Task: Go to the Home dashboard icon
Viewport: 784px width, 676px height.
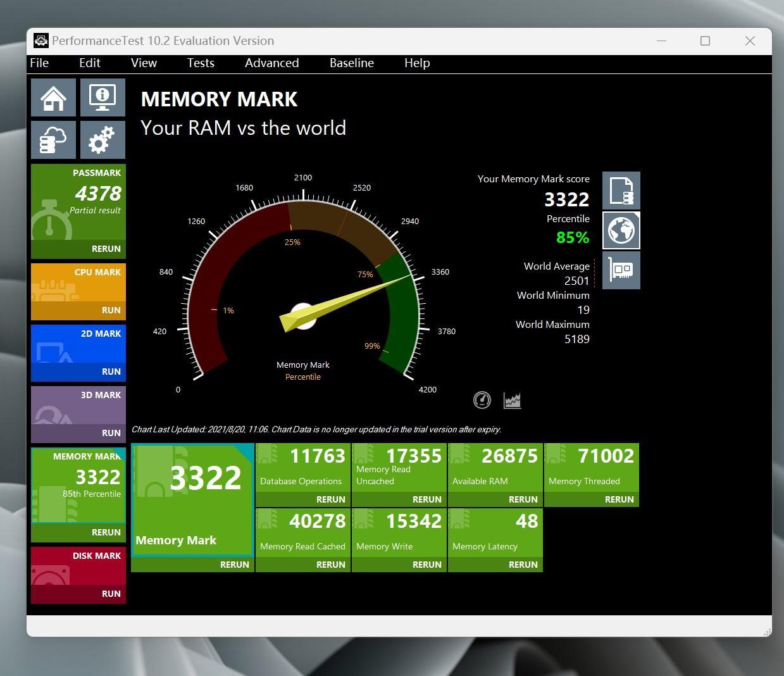Action: tap(54, 97)
